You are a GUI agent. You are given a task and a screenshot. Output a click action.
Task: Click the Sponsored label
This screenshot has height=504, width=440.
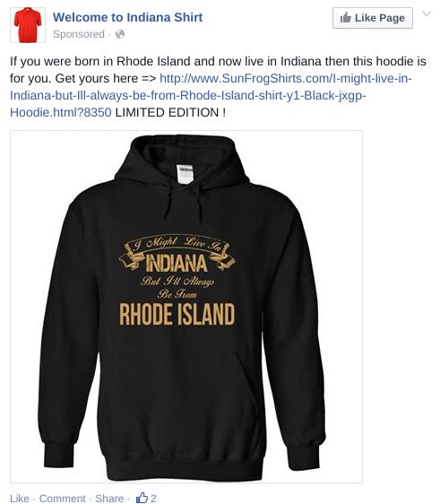point(79,34)
